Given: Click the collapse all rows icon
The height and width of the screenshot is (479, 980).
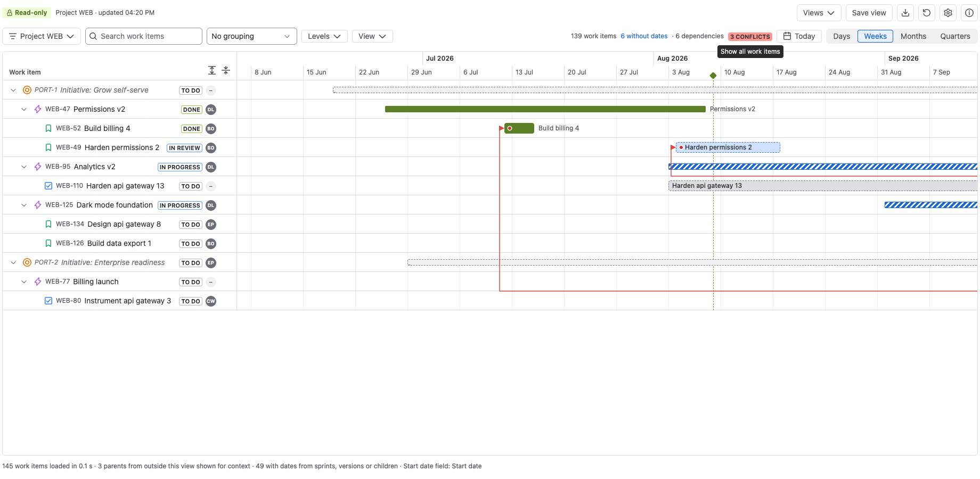Looking at the screenshot, I should [x=226, y=70].
